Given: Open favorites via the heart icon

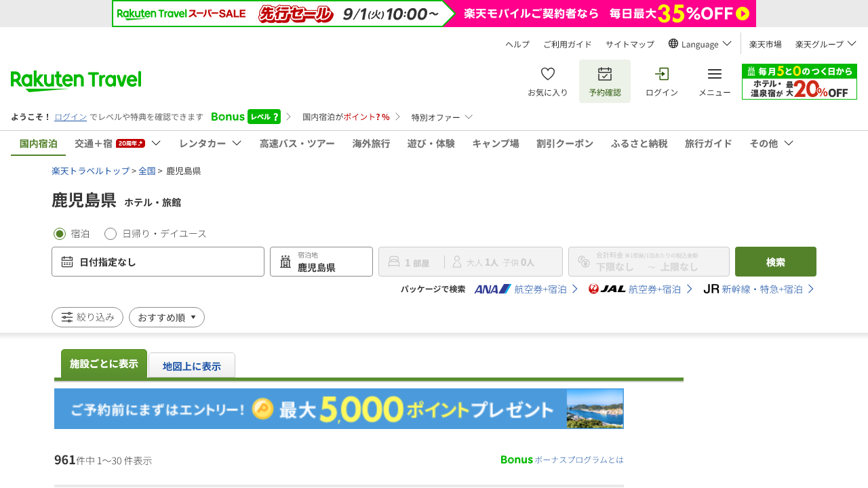Looking at the screenshot, I should (x=548, y=74).
